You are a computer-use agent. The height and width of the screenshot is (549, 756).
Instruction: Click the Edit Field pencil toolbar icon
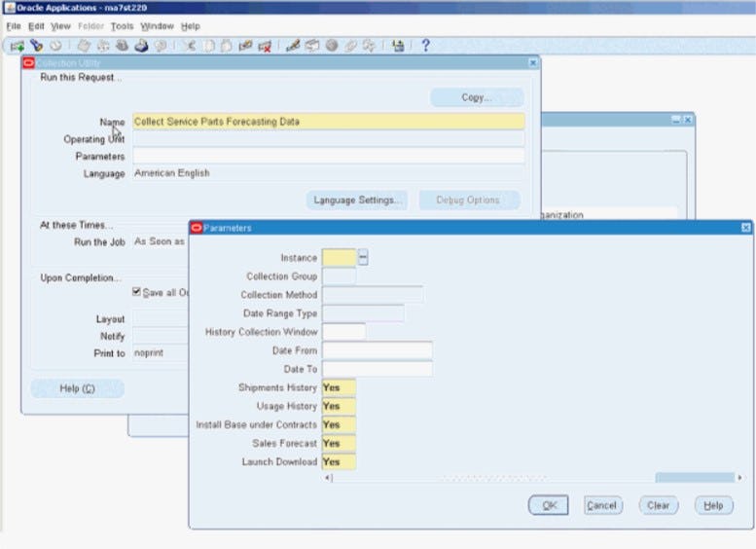tap(293, 46)
